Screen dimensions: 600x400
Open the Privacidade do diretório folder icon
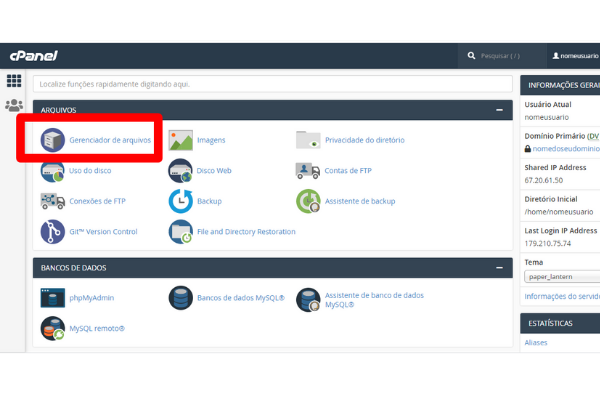click(308, 140)
